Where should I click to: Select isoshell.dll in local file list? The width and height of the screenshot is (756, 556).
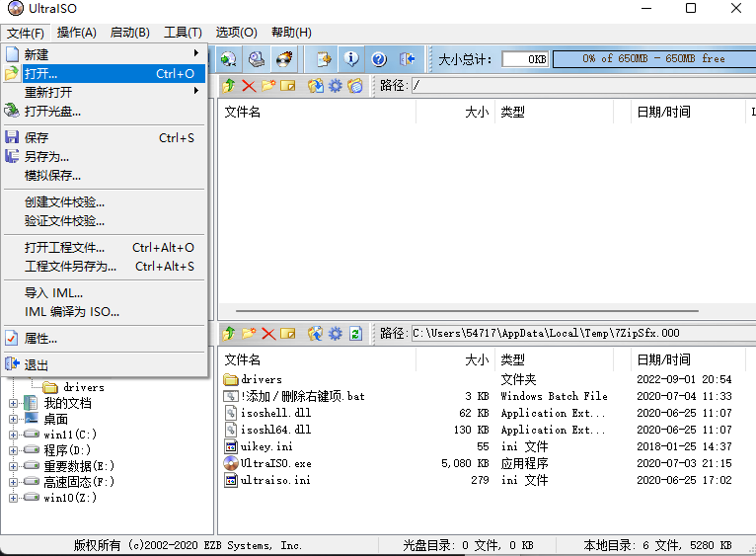[275, 413]
